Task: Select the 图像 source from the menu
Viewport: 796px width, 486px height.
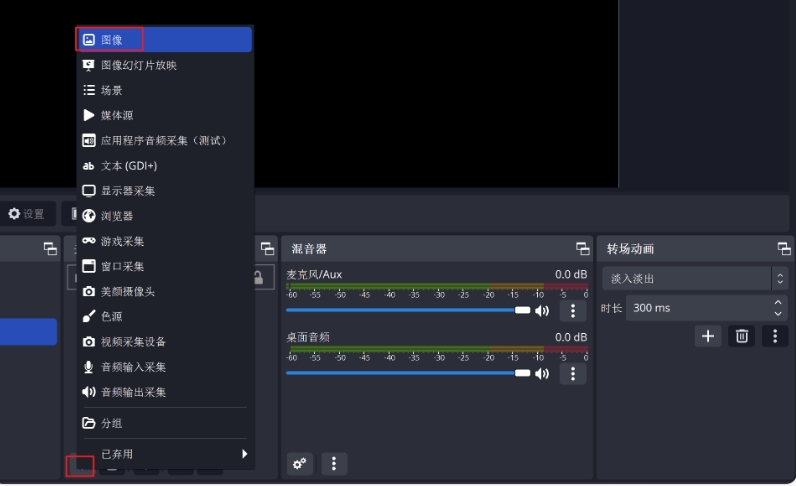Action: click(110, 40)
